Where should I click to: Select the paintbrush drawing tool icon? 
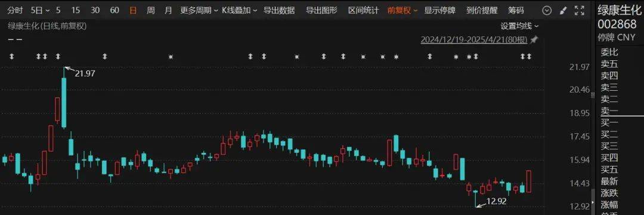tap(563, 10)
